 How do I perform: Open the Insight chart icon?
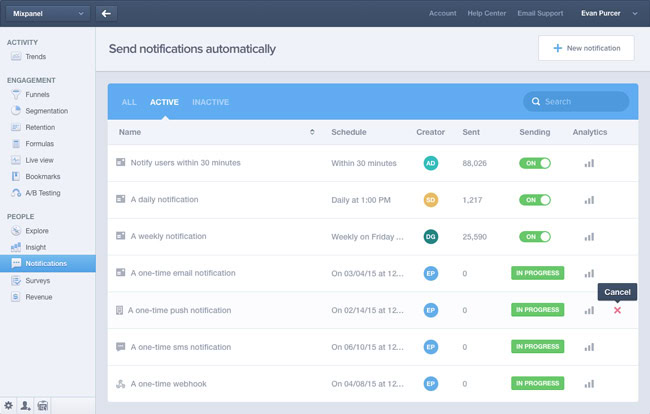click(16, 247)
